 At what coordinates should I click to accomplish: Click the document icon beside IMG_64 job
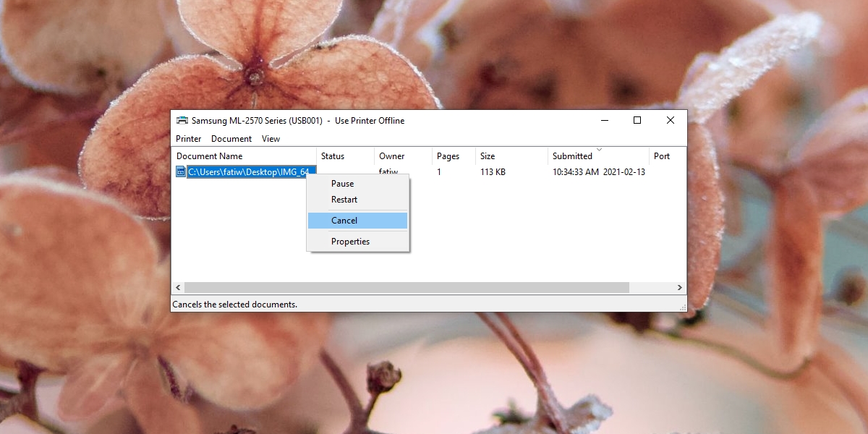(x=181, y=172)
